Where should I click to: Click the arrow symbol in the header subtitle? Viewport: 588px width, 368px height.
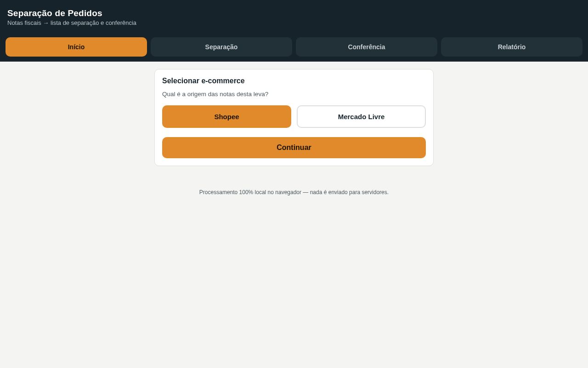pos(46,23)
